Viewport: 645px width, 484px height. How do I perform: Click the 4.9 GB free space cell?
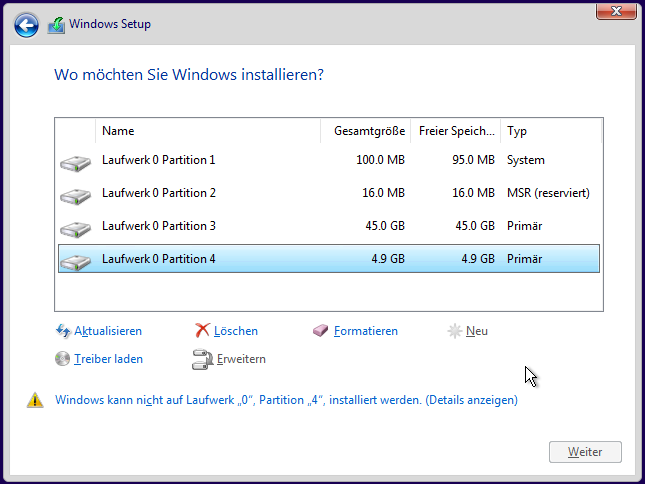point(478,259)
